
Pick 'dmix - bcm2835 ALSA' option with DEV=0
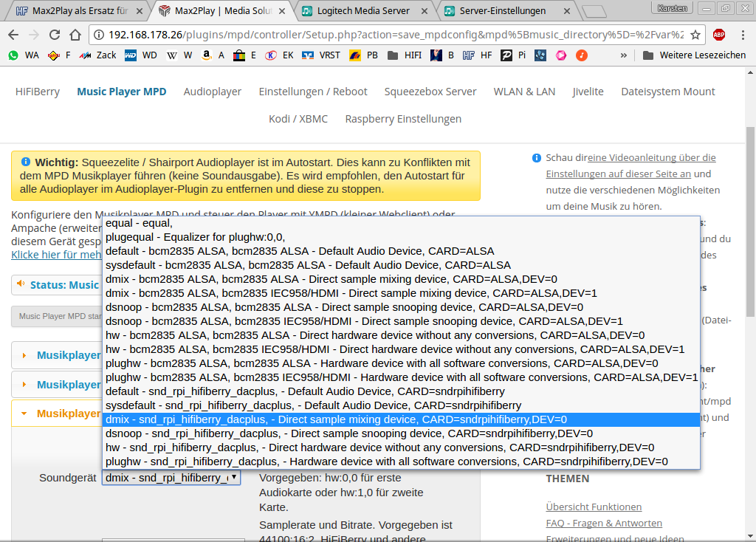(x=401, y=279)
